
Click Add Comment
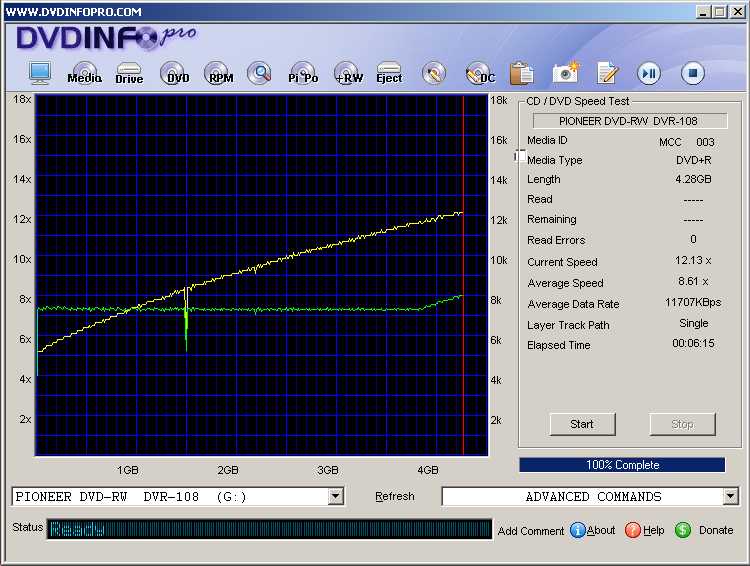pyautogui.click(x=531, y=531)
